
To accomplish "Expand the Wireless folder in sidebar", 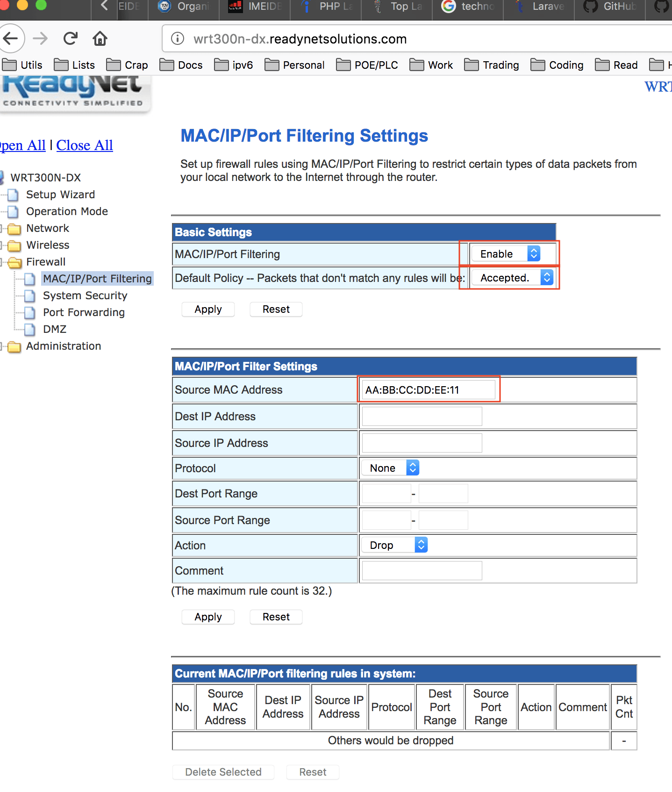I will pos(48,245).
